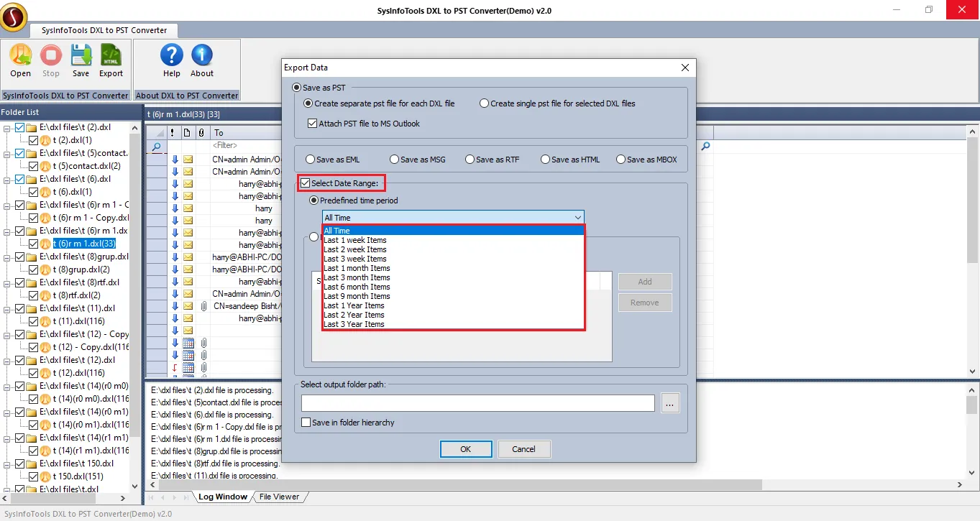This screenshot has height=521, width=980.
Task: Select the t (6)r m 1.dxl(33) file icon
Action: (45, 244)
